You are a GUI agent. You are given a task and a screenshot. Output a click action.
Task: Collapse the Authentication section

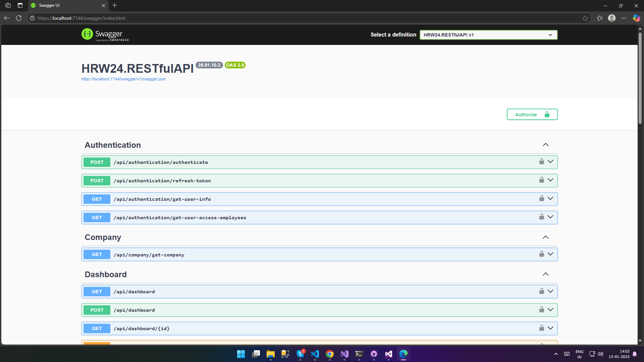point(546,145)
